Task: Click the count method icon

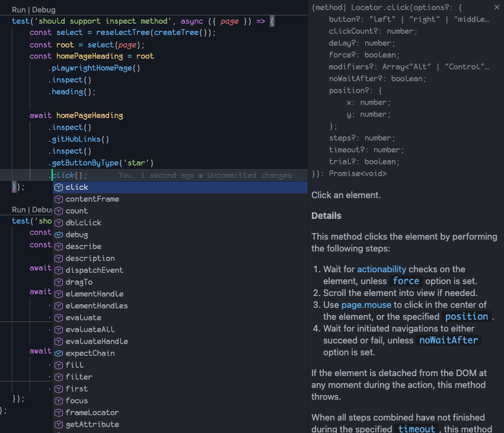Action: click(x=58, y=211)
